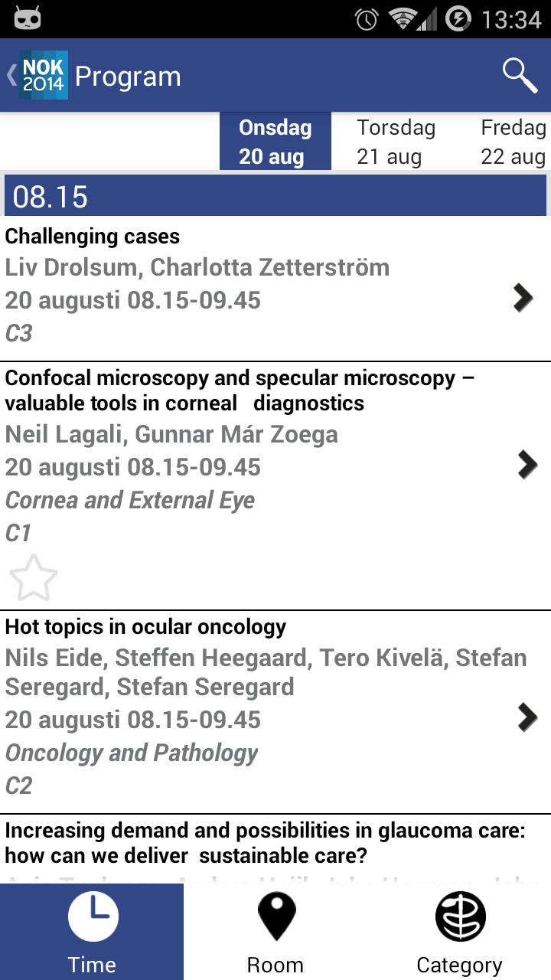This screenshot has width=551, height=980.
Task: Switch to Torsdag 21 aug tab
Action: click(x=396, y=142)
